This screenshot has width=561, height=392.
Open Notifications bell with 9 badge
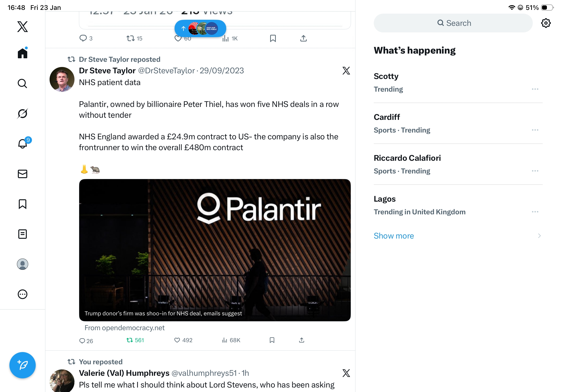(23, 144)
